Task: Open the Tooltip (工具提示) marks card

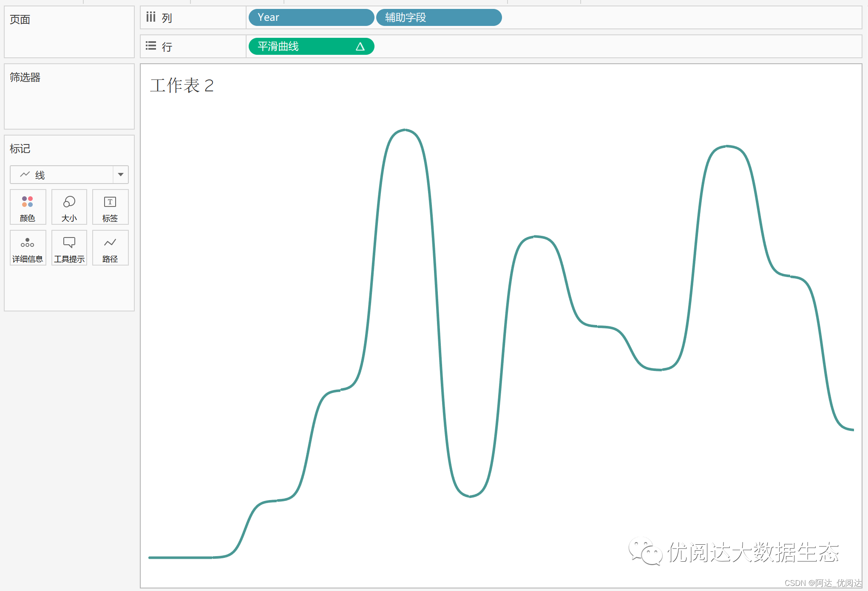Action: click(69, 248)
